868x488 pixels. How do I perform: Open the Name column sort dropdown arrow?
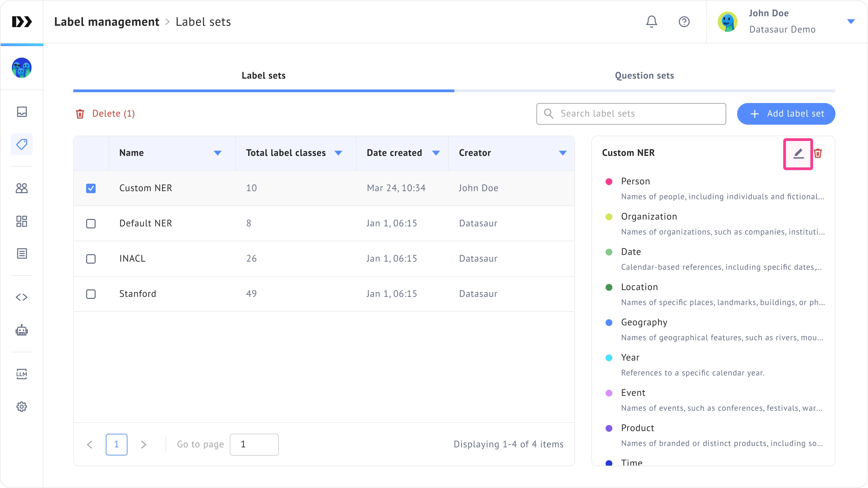(218, 153)
